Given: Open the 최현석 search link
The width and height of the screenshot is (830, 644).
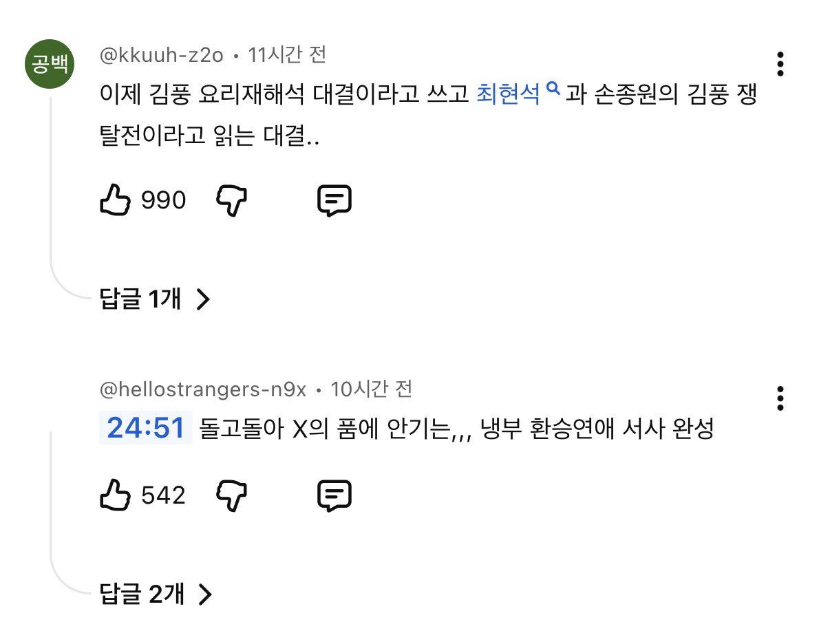Looking at the screenshot, I should tap(508, 95).
